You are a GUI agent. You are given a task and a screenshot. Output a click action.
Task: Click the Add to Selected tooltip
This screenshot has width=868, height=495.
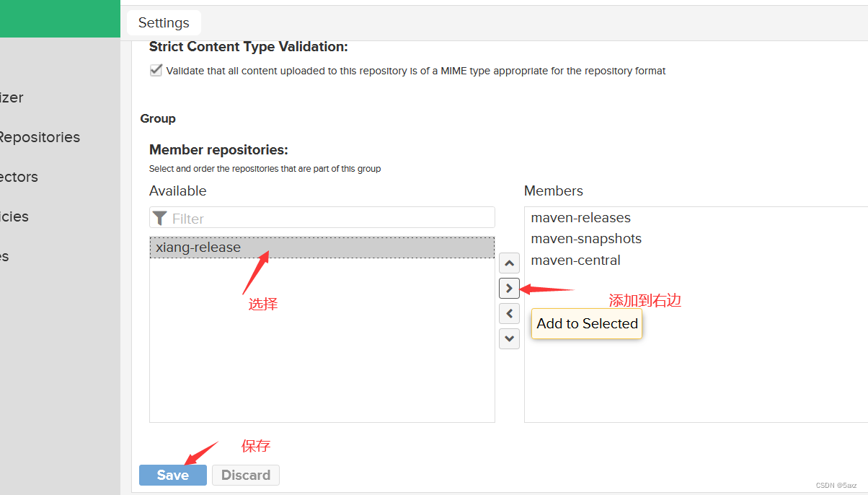point(587,323)
